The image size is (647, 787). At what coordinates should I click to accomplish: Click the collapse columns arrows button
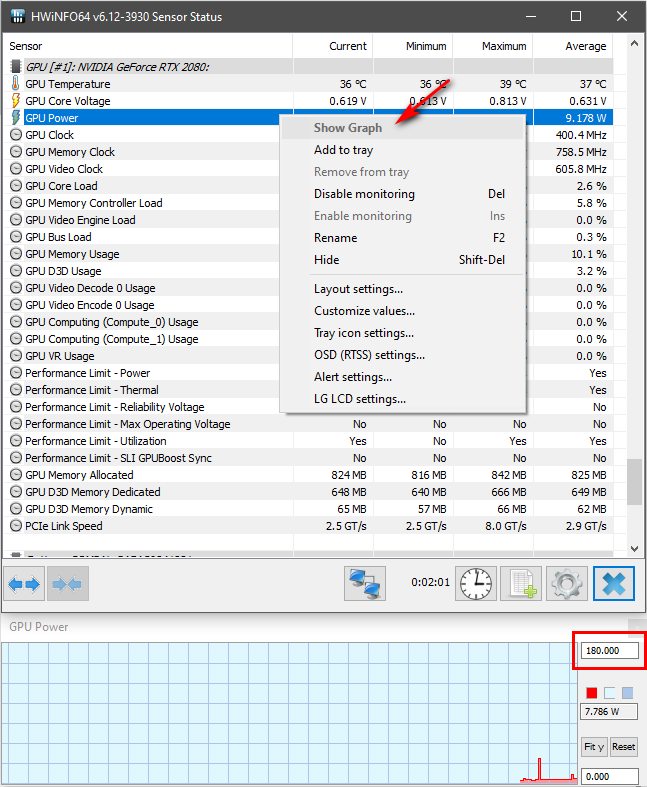pyautogui.click(x=68, y=584)
